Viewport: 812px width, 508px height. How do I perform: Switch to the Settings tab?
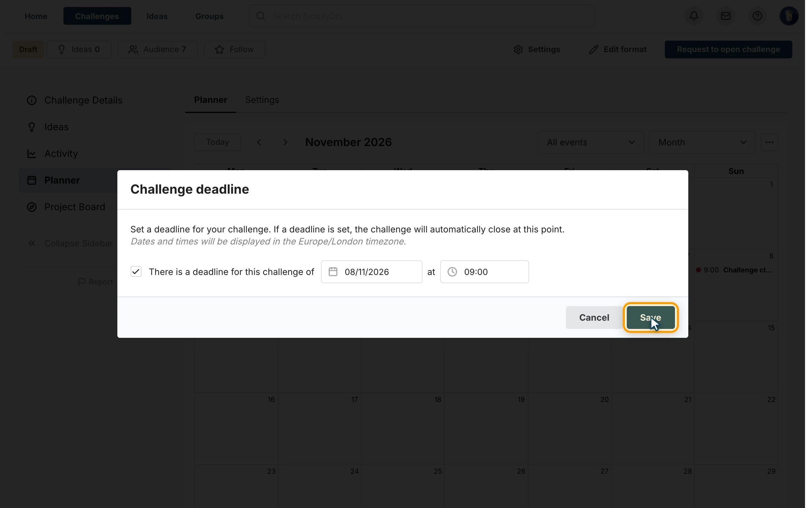(x=262, y=100)
